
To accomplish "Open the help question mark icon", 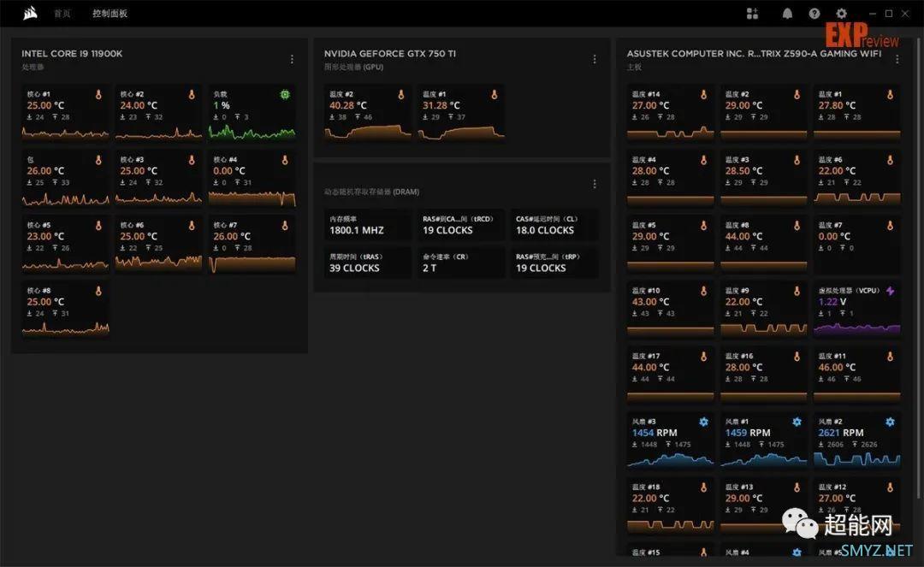I will click(x=814, y=14).
